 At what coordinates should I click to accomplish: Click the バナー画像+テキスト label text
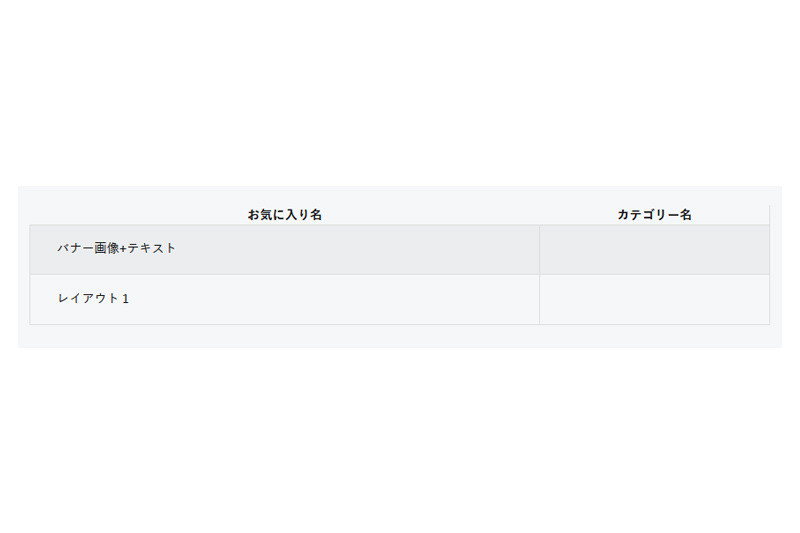(x=116, y=249)
